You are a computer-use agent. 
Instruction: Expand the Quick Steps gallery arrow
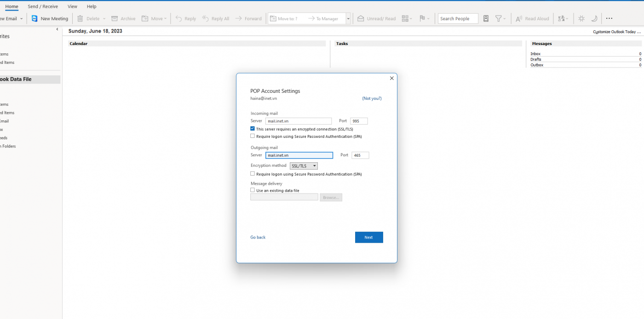pos(348,18)
